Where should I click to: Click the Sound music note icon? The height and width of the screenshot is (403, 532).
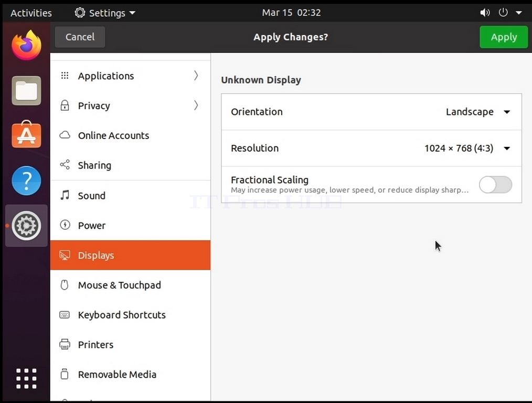click(x=65, y=195)
